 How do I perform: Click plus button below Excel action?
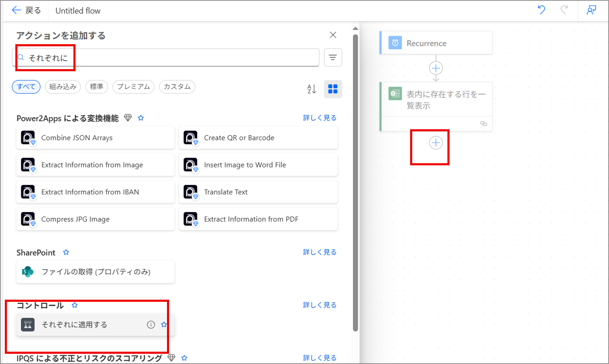click(x=436, y=143)
